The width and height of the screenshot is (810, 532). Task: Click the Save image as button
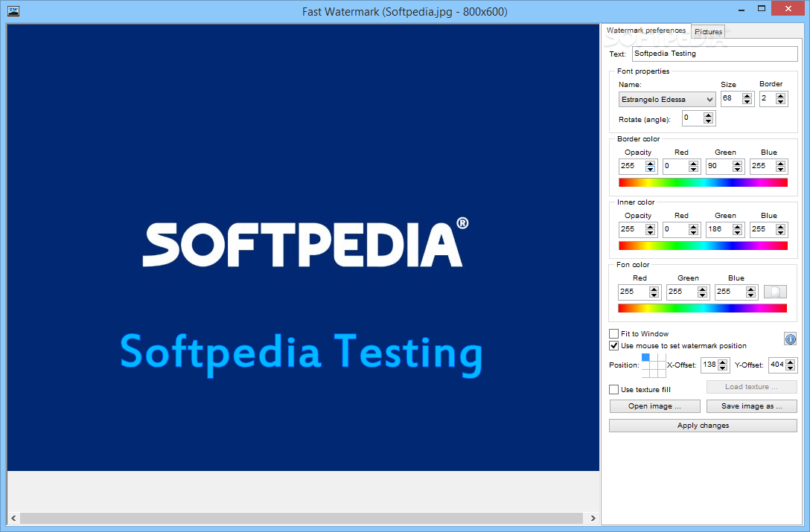752,406
